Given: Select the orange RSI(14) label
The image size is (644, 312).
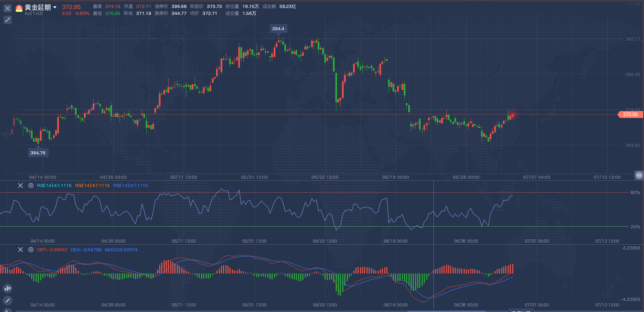Looking at the screenshot, I should pyautogui.click(x=92, y=186).
